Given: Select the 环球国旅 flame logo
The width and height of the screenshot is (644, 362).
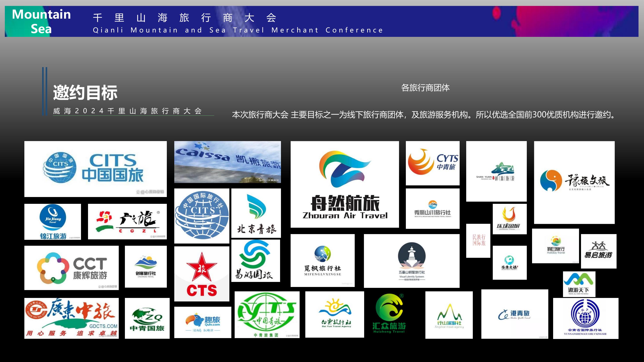Looking at the screenshot, I should click(509, 219).
